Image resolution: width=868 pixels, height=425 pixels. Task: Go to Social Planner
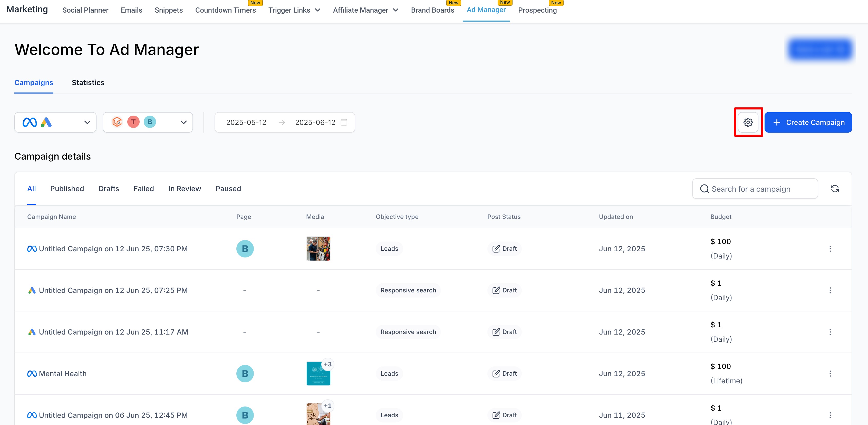click(85, 10)
